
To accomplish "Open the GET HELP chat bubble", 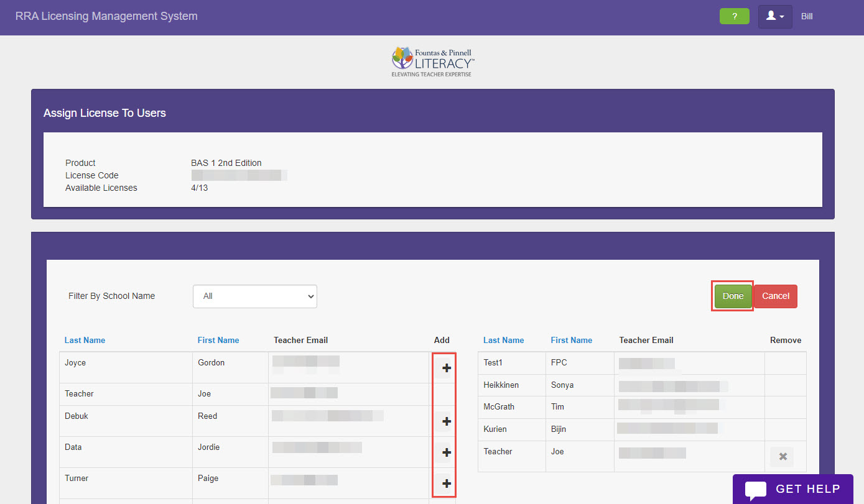I will point(793,488).
